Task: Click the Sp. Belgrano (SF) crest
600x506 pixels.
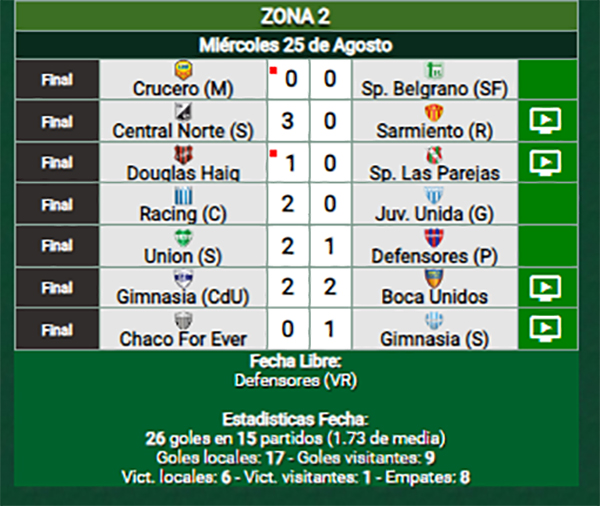Action: [x=434, y=70]
